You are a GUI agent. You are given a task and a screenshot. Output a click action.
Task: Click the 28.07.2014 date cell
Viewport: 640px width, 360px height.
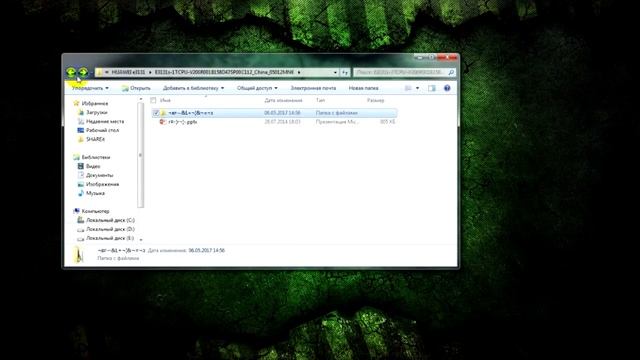282,122
